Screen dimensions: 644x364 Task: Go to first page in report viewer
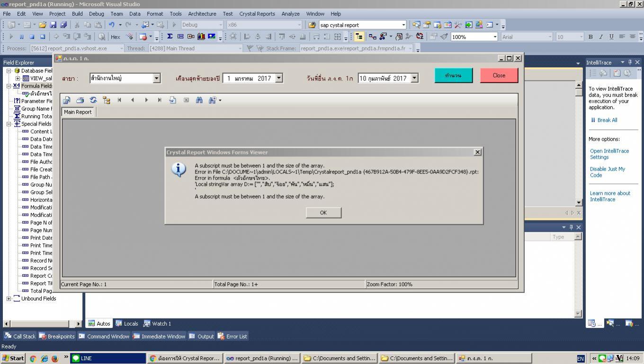click(x=120, y=100)
